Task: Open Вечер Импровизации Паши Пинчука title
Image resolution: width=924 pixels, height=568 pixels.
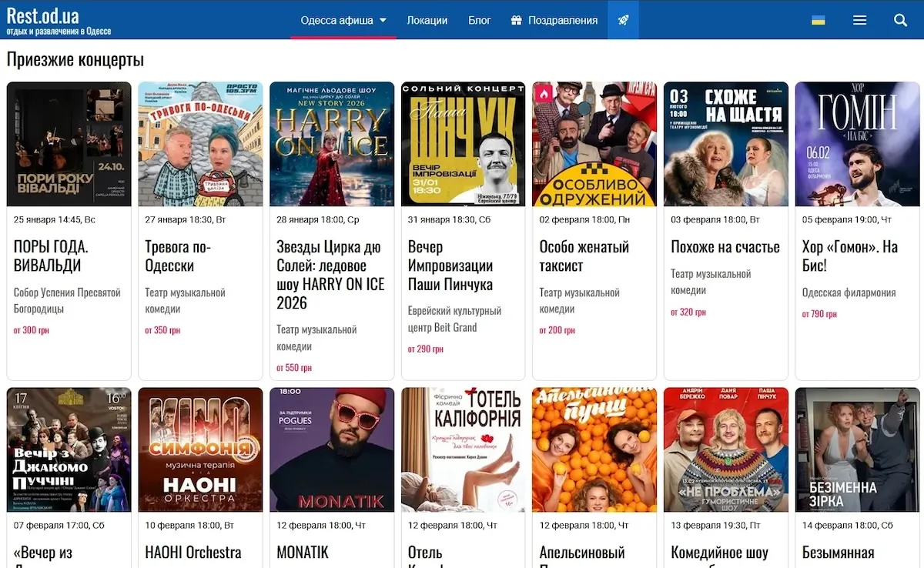Action: 450,266
